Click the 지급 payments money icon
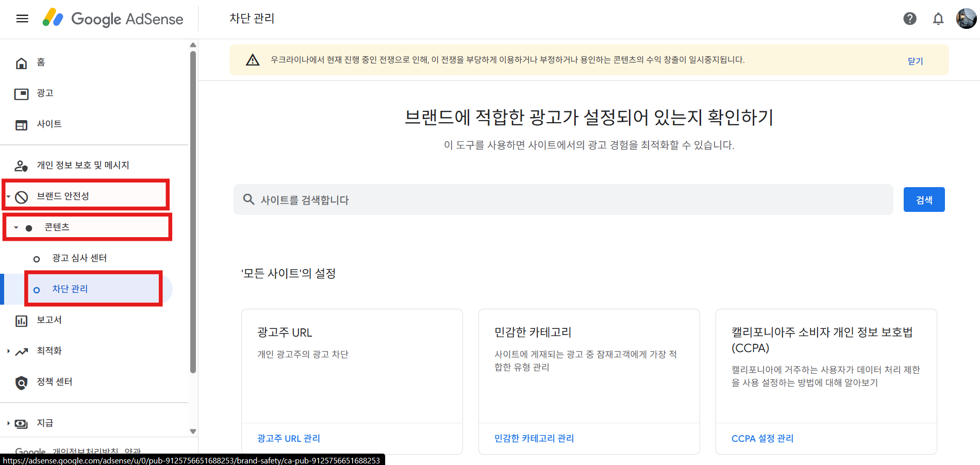 pyautogui.click(x=21, y=424)
